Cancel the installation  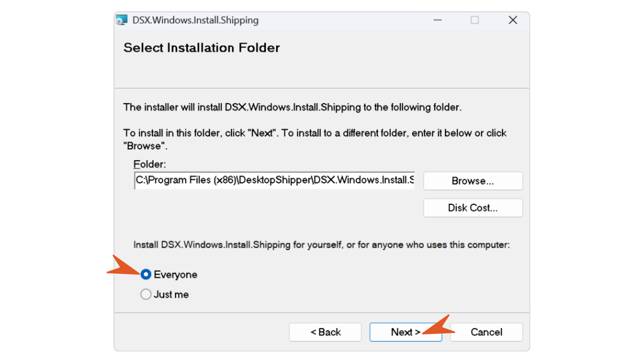click(x=486, y=332)
